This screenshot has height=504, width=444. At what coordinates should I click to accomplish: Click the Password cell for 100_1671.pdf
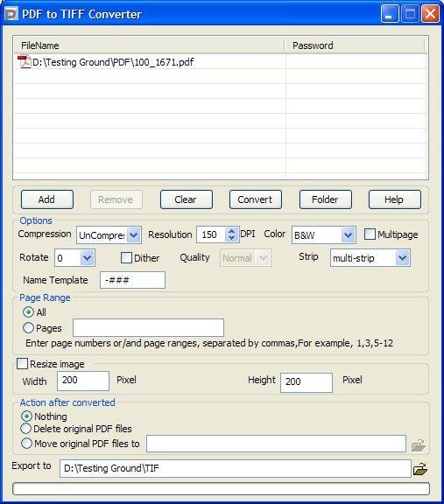coord(356,62)
